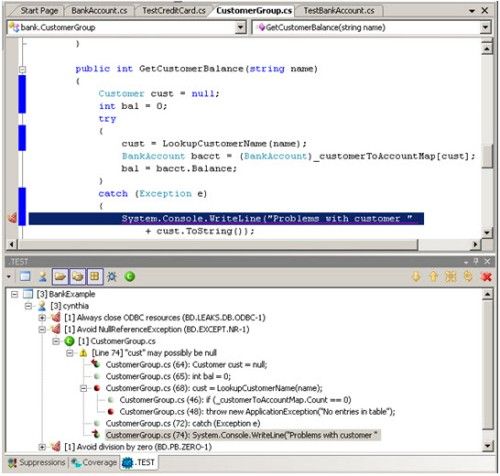
Task: Select line 46 _customerToAccountMap.Count entry
Action: point(235,400)
